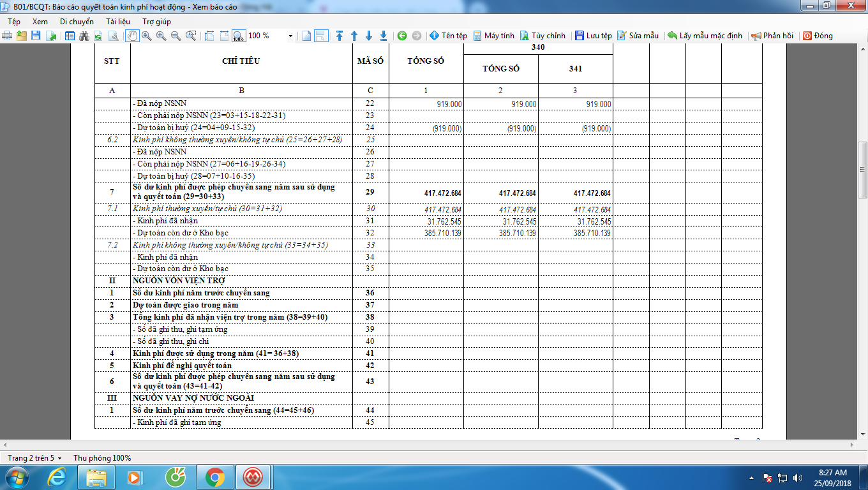The image size is (868, 490).
Task: Open Find with the binoculars icon
Action: pyautogui.click(x=84, y=36)
